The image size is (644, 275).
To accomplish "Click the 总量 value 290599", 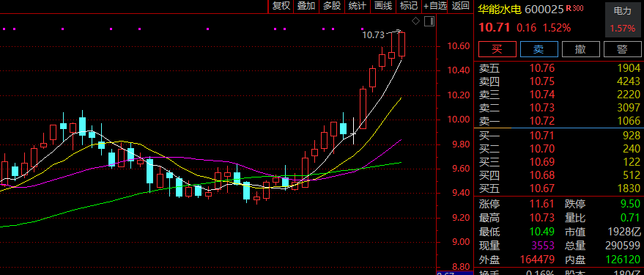I will pyautogui.click(x=623, y=246).
